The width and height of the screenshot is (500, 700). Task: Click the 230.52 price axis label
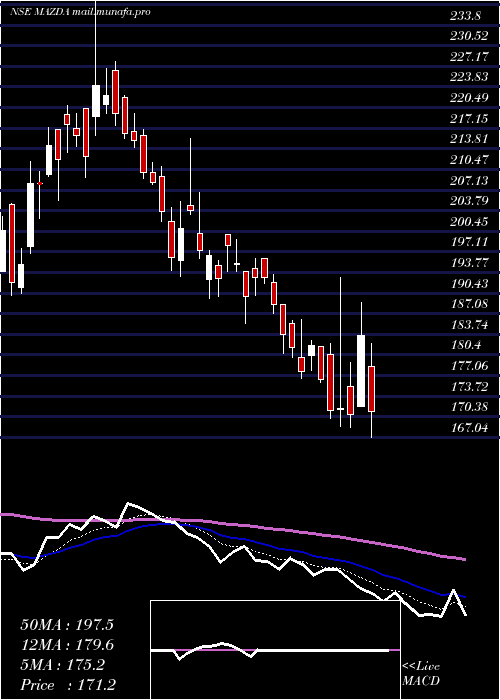coord(469,37)
